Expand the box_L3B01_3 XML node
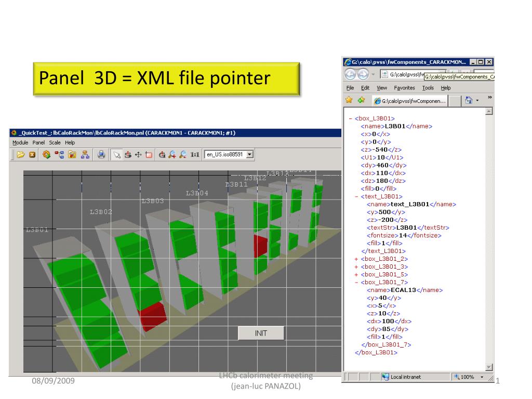 point(356,267)
